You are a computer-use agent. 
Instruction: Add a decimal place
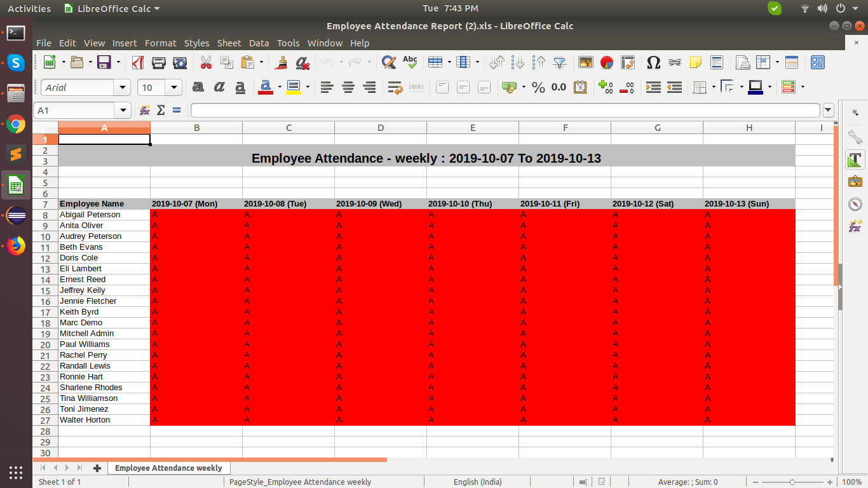pos(606,87)
